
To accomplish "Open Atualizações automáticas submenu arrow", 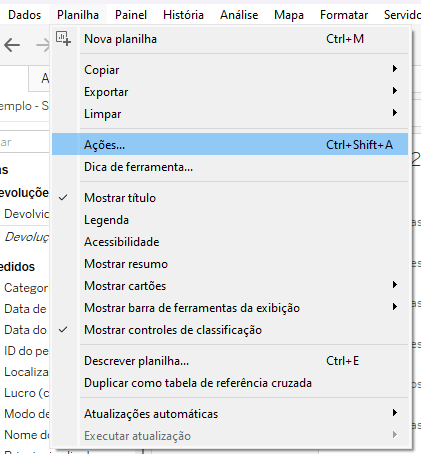I will pyautogui.click(x=395, y=413).
